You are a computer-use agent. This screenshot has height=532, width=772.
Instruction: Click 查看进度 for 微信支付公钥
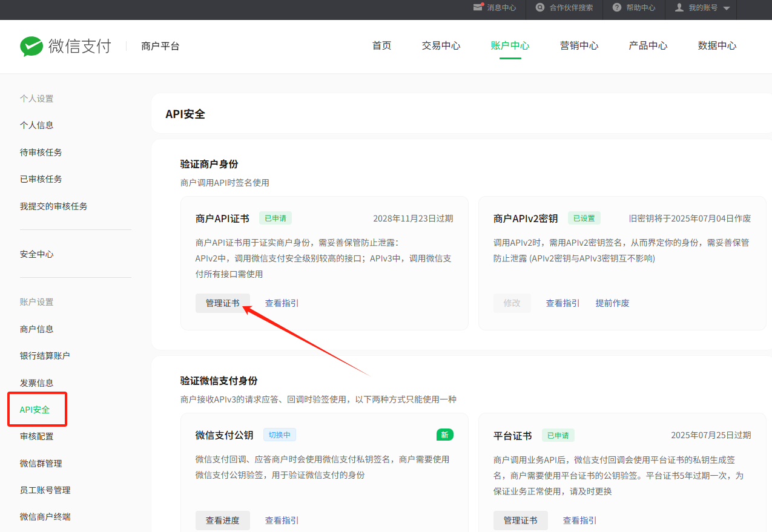pyautogui.click(x=222, y=521)
